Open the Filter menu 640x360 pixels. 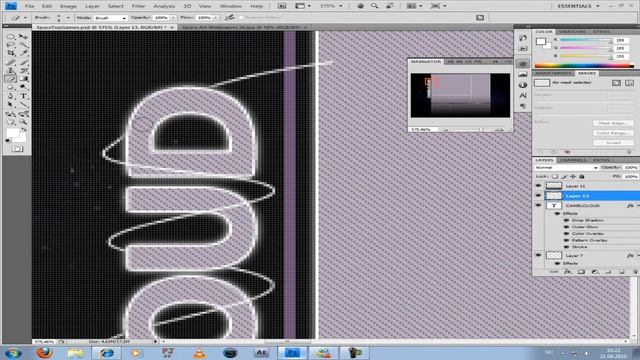(138, 6)
